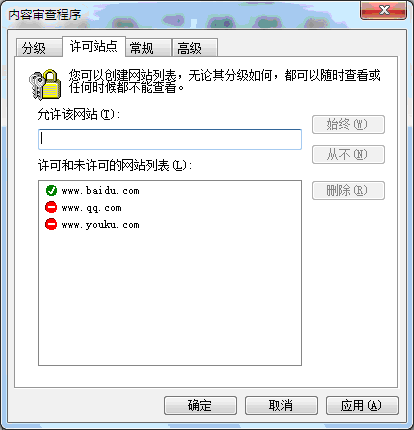Focus the 允许该网站 text field
This screenshot has width=414, height=430.
click(x=170, y=139)
